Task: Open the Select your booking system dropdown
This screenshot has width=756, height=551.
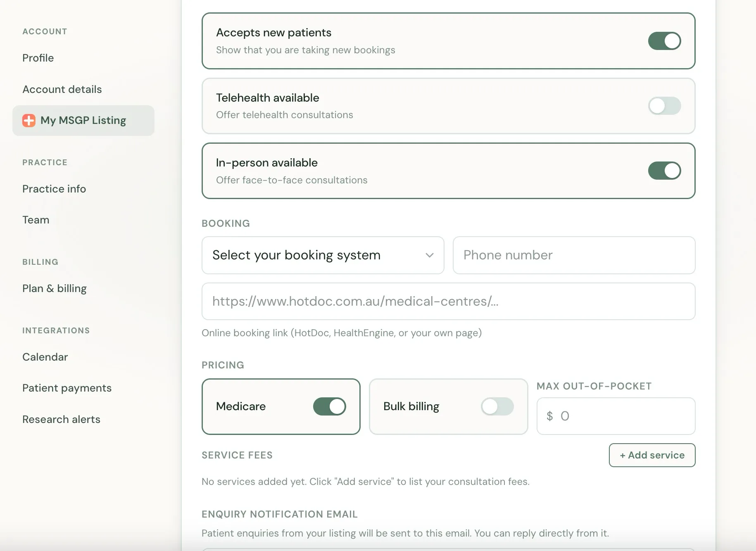Action: (323, 255)
